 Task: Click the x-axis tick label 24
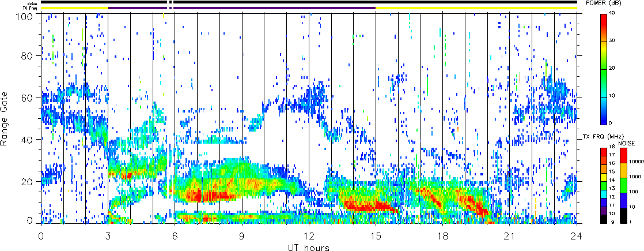coord(577,236)
